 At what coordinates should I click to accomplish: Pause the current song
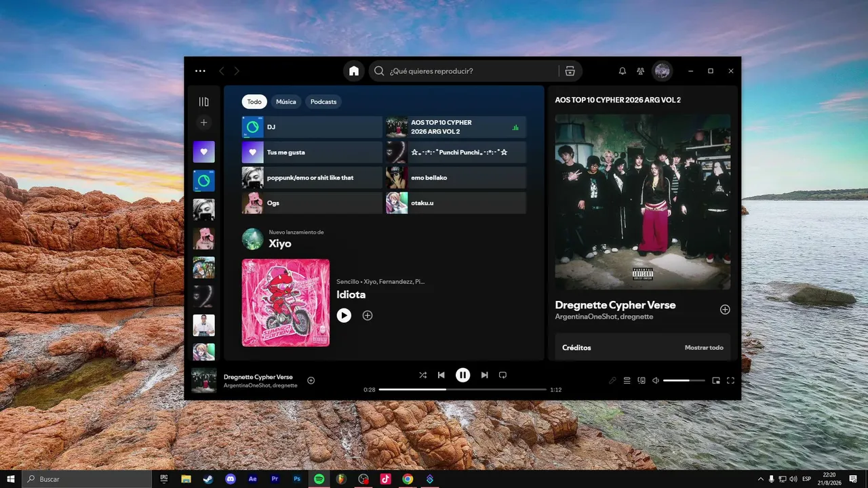(x=462, y=375)
